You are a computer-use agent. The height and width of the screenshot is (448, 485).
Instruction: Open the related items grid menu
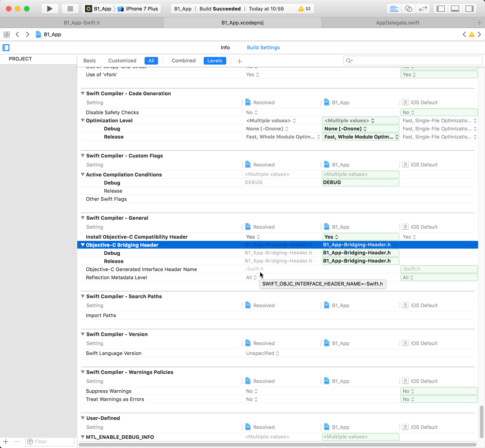point(6,34)
